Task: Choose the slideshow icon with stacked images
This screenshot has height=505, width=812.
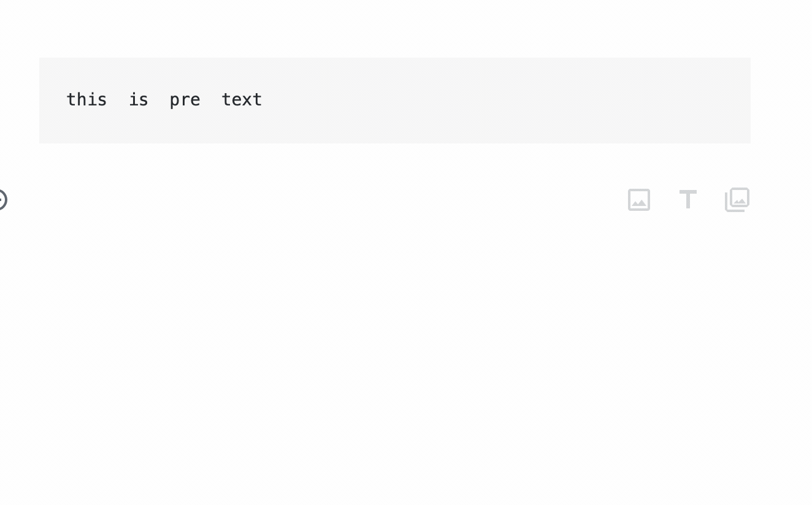Action: pyautogui.click(x=737, y=200)
